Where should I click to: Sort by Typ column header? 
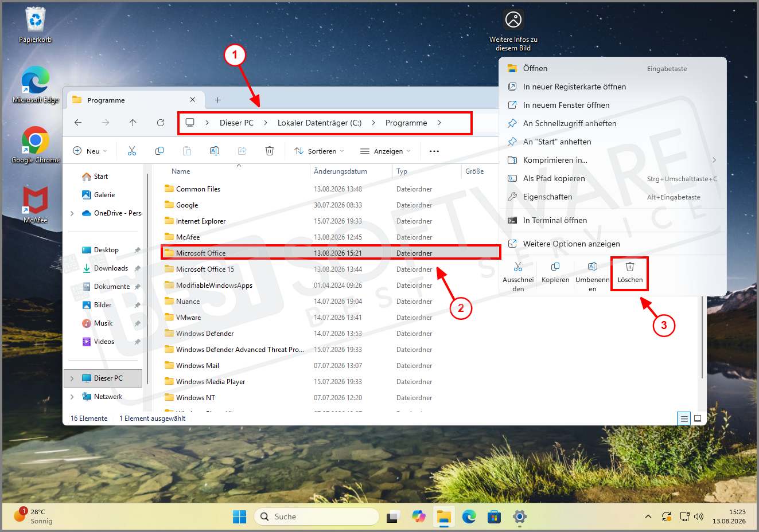[402, 171]
